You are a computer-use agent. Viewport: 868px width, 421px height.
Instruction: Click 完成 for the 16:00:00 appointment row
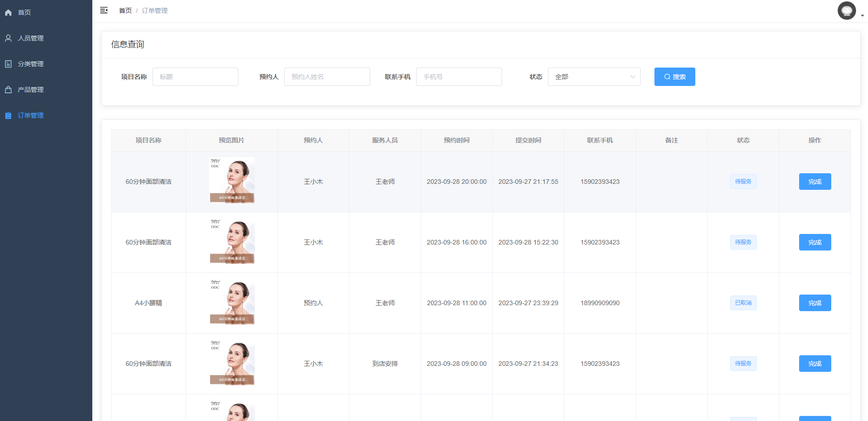point(815,242)
